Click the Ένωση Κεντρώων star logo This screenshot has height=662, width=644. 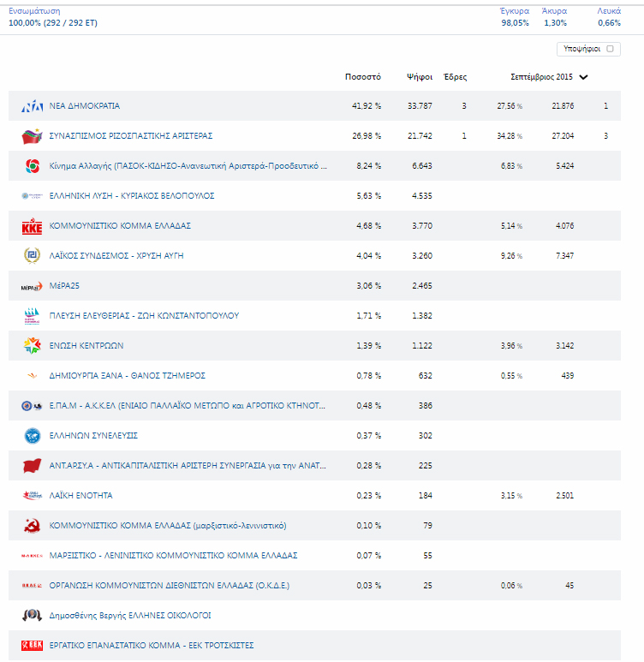[32, 346]
